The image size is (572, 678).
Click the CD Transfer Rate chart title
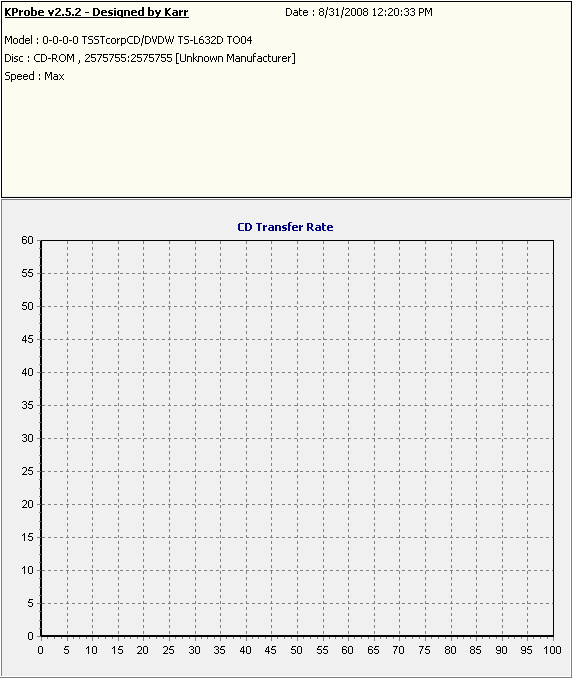(285, 227)
